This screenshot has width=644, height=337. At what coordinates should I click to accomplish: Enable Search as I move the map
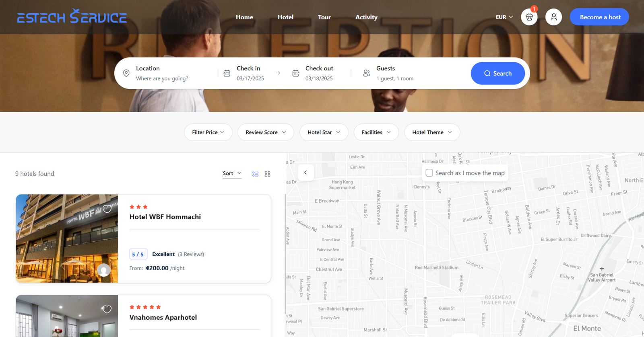click(x=429, y=173)
